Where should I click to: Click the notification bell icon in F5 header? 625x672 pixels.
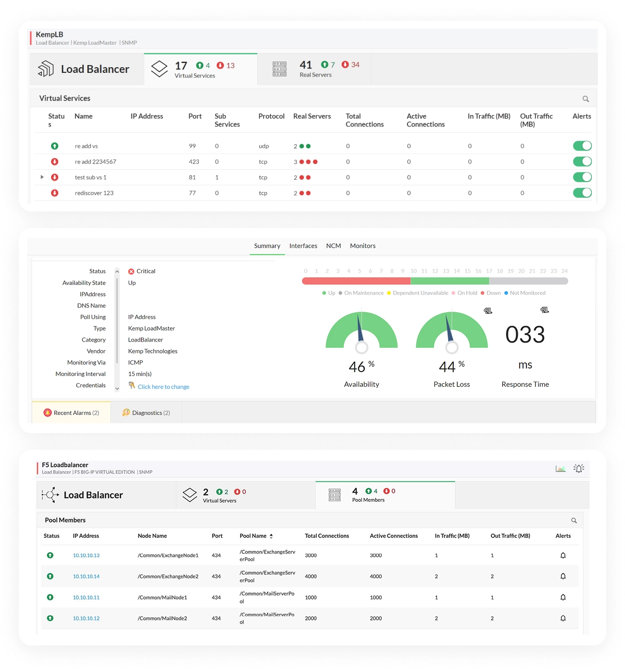click(579, 468)
